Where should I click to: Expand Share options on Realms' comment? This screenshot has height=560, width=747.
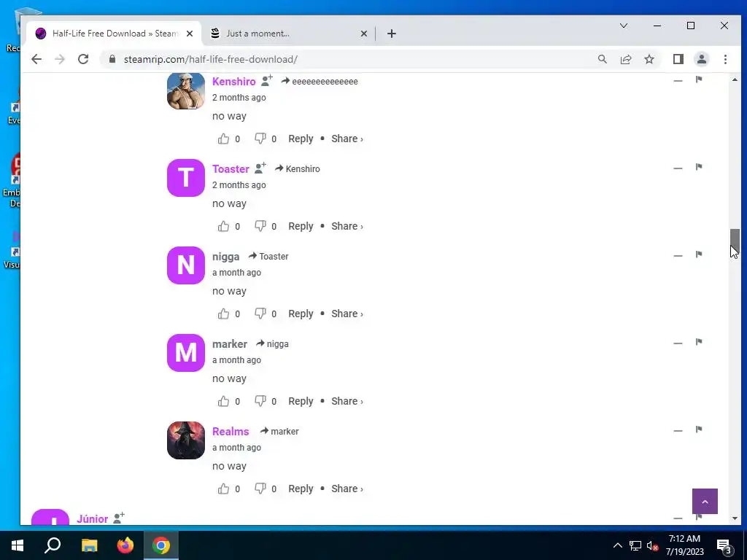point(347,489)
